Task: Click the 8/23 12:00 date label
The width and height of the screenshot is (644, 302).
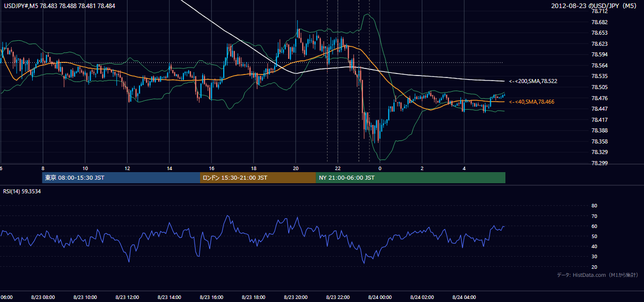Action: pyautogui.click(x=127, y=297)
